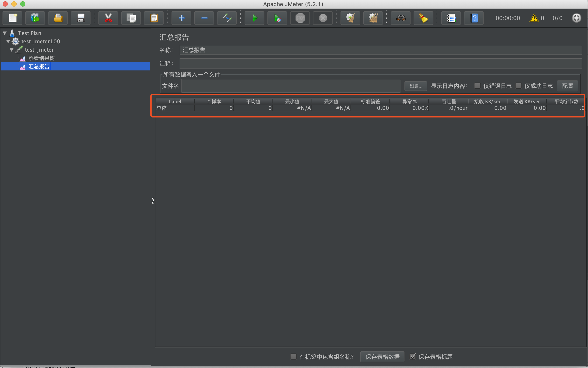This screenshot has width=588, height=368.
Task: Click the warning triangle log indicator
Action: [534, 18]
